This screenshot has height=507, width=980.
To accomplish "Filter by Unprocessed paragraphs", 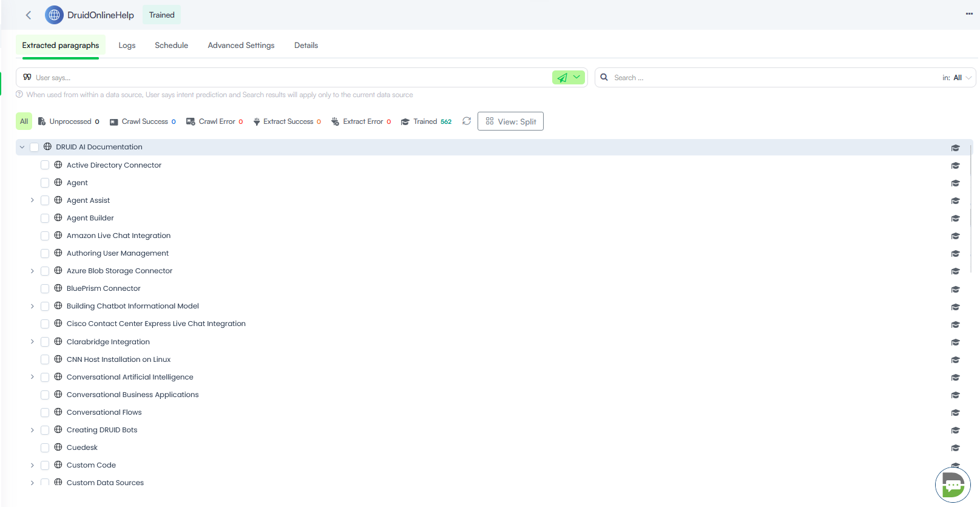I will pos(69,121).
